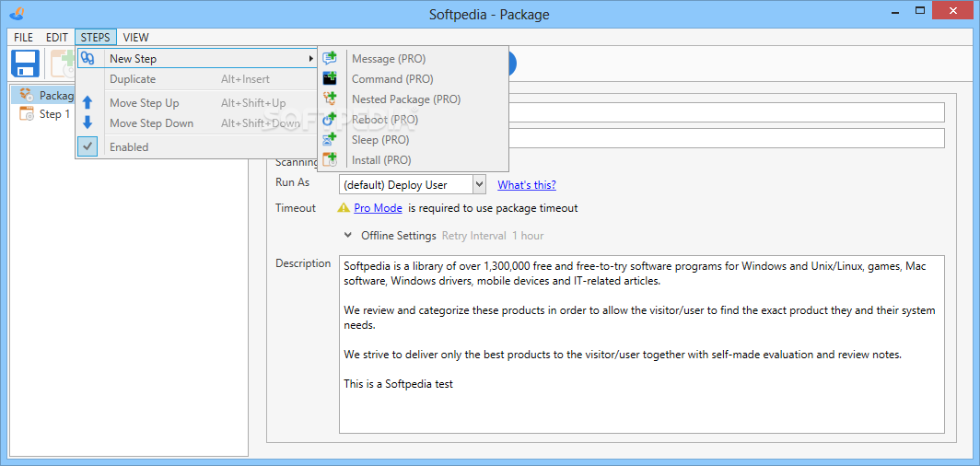Click the Move Step Down arrow icon

click(x=87, y=123)
